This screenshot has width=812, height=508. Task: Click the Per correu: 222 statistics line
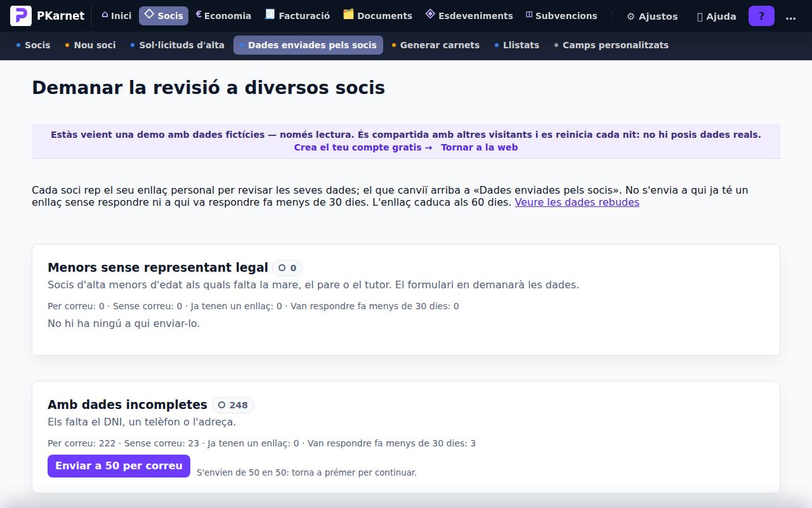coord(261,443)
